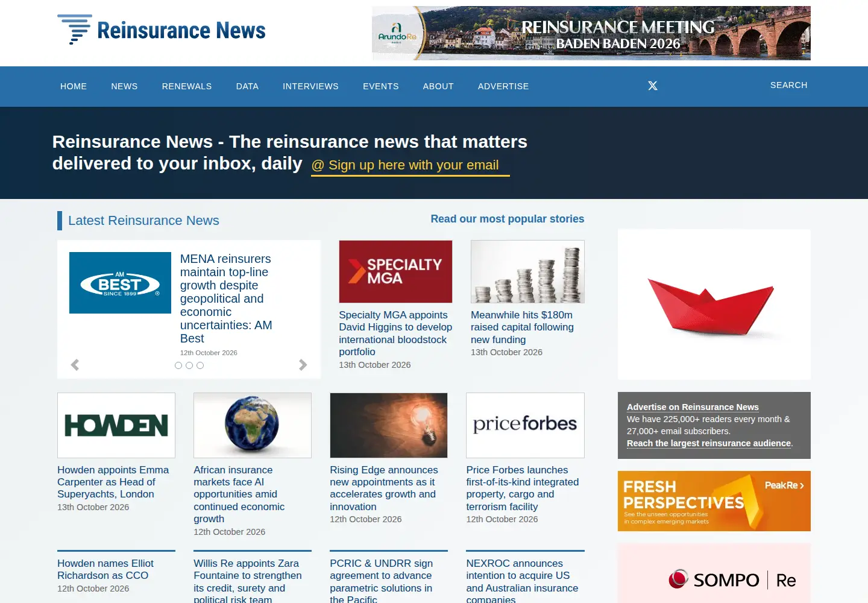Image resolution: width=868 pixels, height=603 pixels.
Task: Click the 12th October 2026 date under MENA article
Action: pos(209,353)
